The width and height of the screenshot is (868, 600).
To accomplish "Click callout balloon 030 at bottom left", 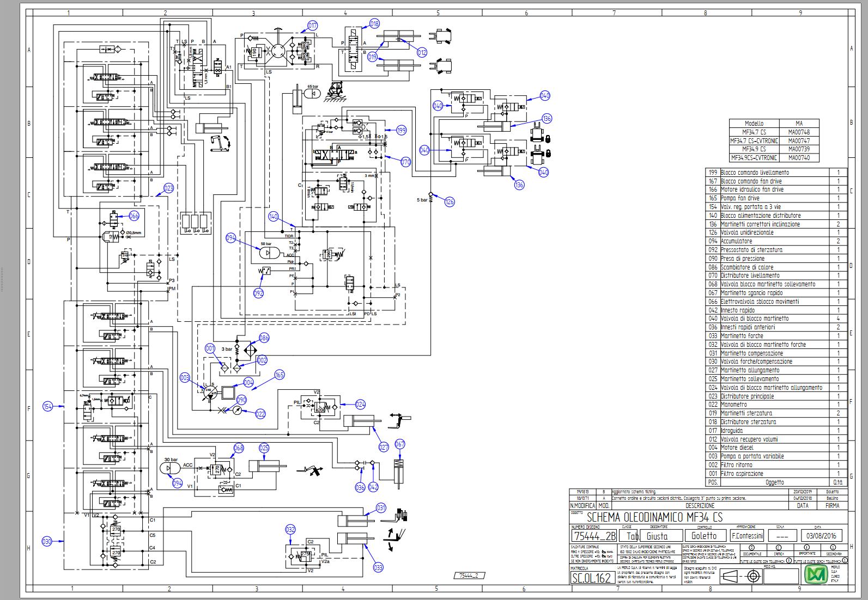I will point(47,541).
